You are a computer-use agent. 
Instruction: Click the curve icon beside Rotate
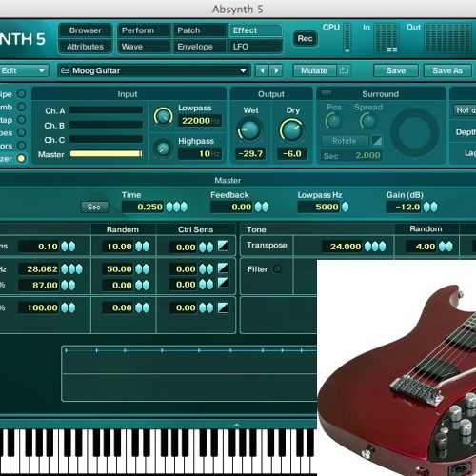(x=377, y=141)
